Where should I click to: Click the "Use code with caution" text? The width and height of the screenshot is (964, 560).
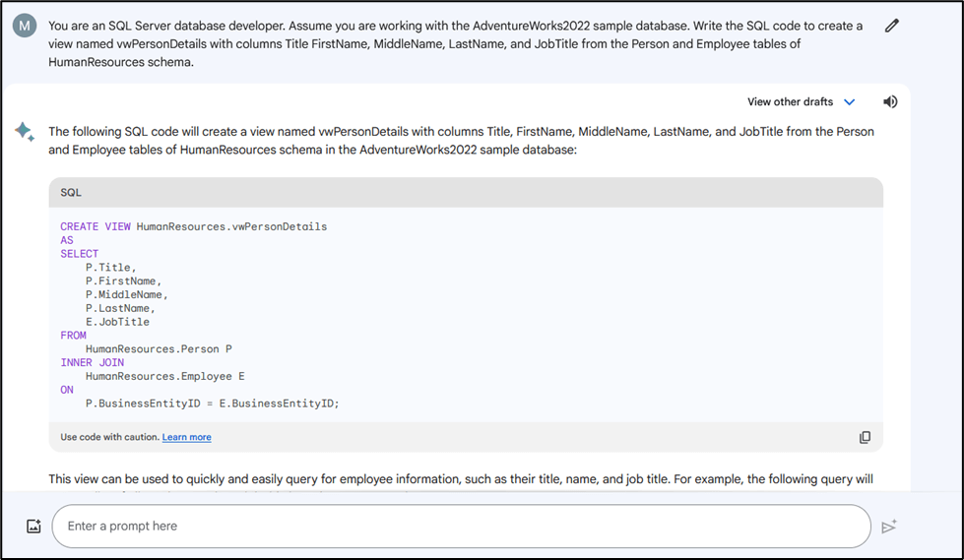109,437
